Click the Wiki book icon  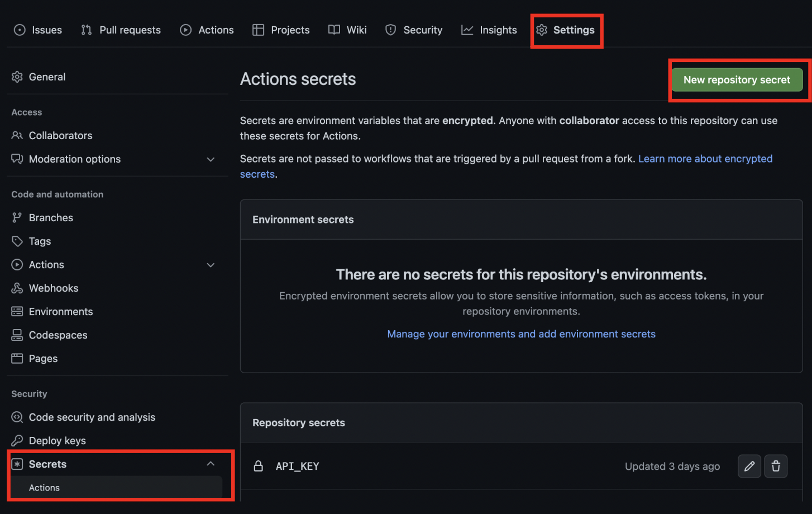333,30
